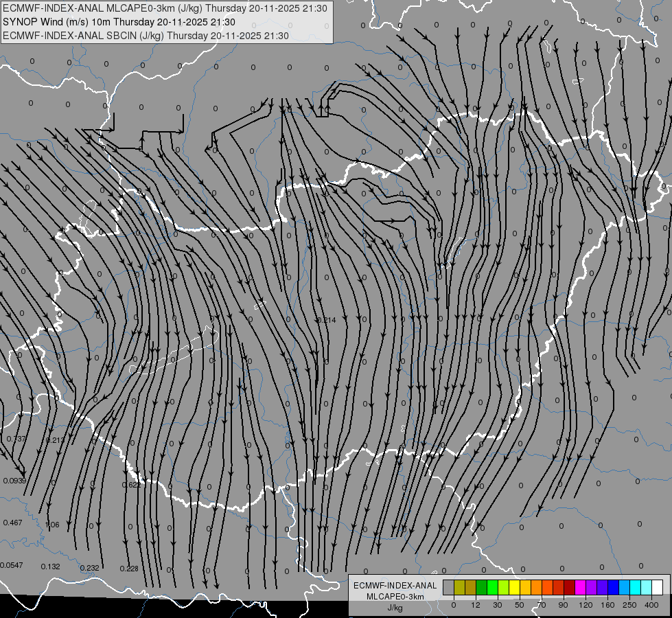The width and height of the screenshot is (672, 618).
Task: Click the map value 0.228
Action: tap(129, 569)
